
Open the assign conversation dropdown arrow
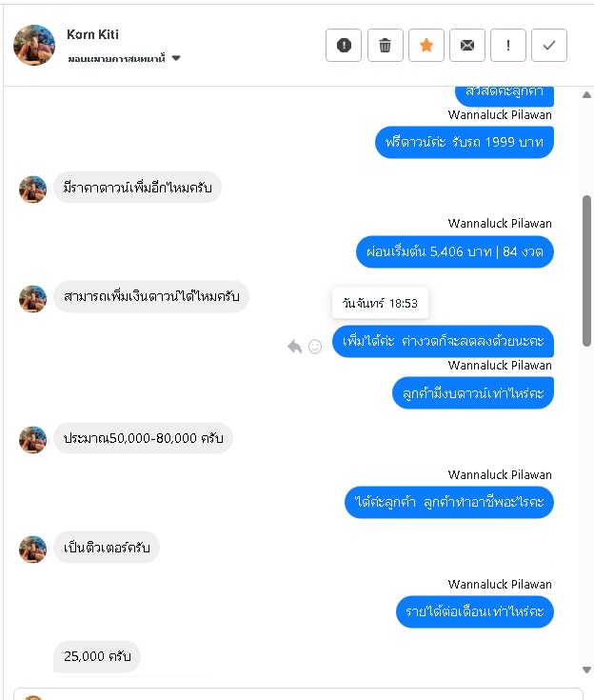pos(176,58)
